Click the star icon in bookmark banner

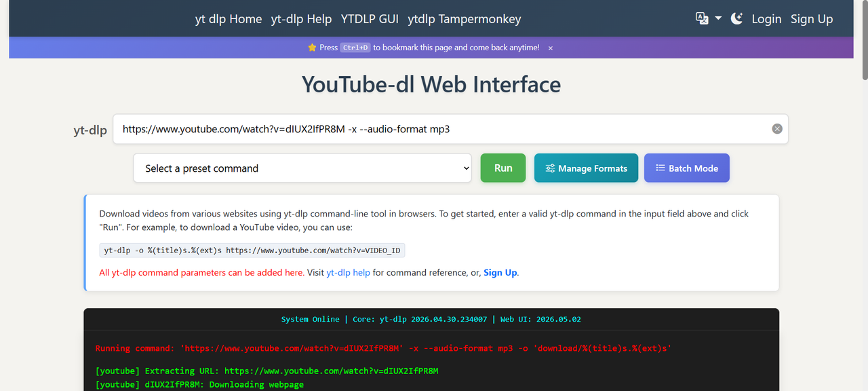click(x=312, y=48)
